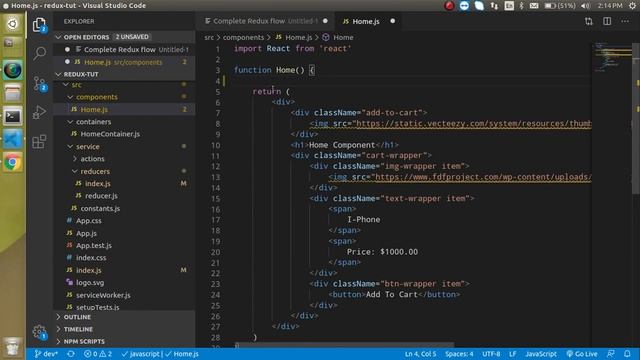Click the code minimap preview
Image resolution: width=640 pixels, height=360 pixels.
612,56
